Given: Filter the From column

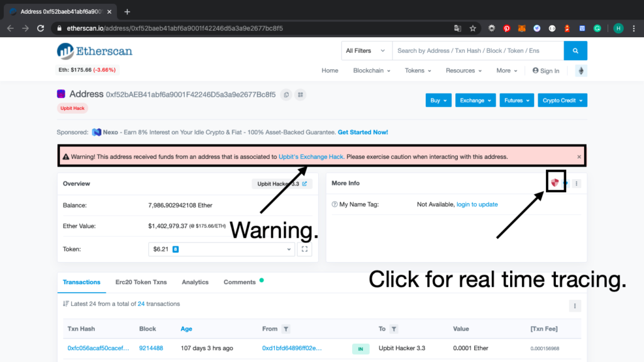Looking at the screenshot, I should [286, 329].
